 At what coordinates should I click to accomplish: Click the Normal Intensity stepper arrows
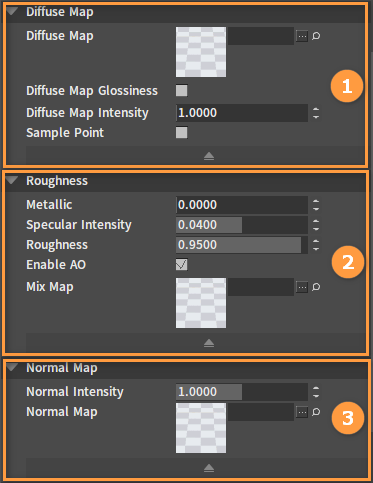pyautogui.click(x=316, y=392)
